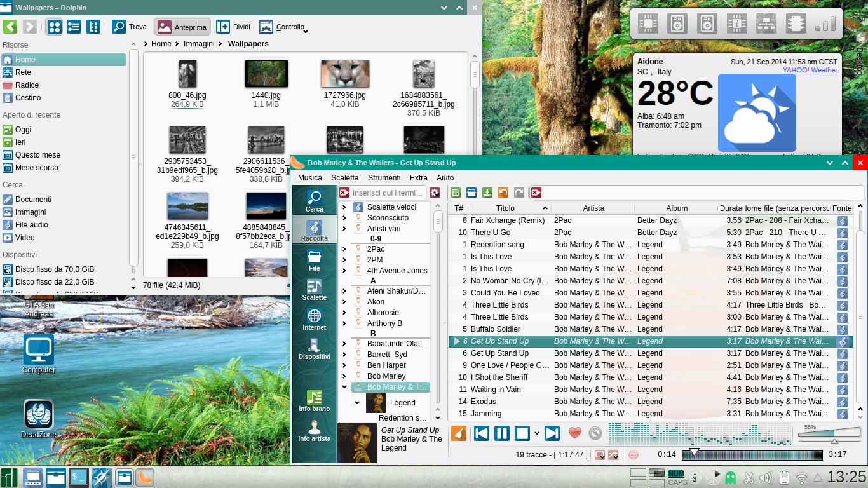Toggle NUM lock indicator in tray
This screenshot has height=488, width=868.
(676, 473)
